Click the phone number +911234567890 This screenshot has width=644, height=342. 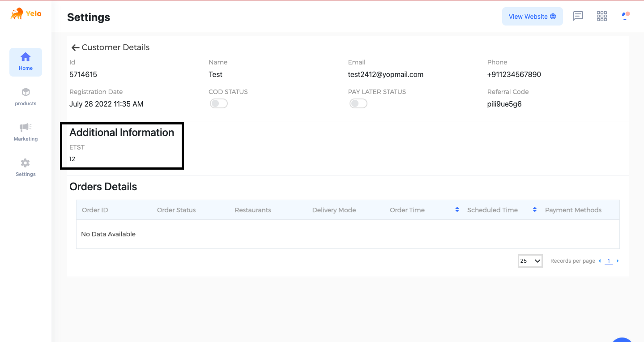coord(514,74)
